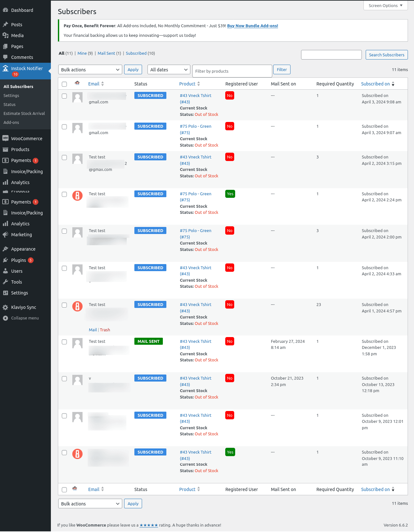Viewport: 414px width, 532px height.
Task: Check the row subscribed April 1, 2024 4:57 pm
Action: (x=64, y=305)
